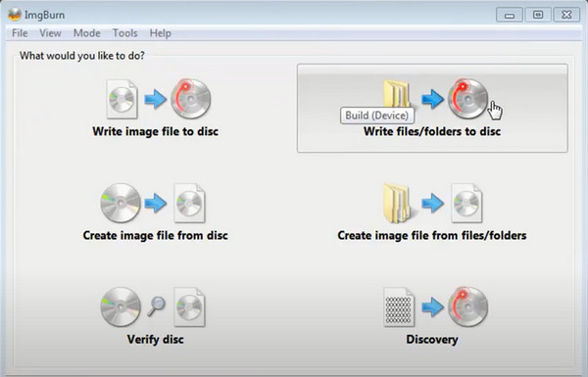Close the ImgBurn window
The height and width of the screenshot is (377, 588).
pos(566,15)
